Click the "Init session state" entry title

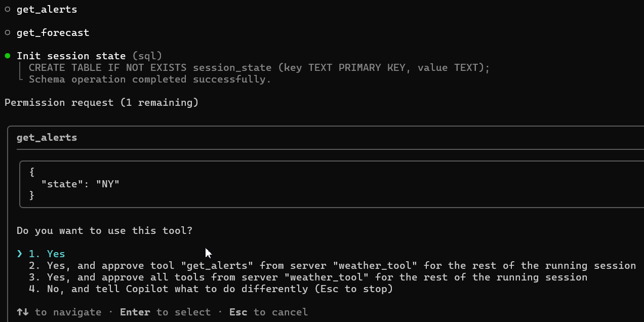tap(71, 56)
